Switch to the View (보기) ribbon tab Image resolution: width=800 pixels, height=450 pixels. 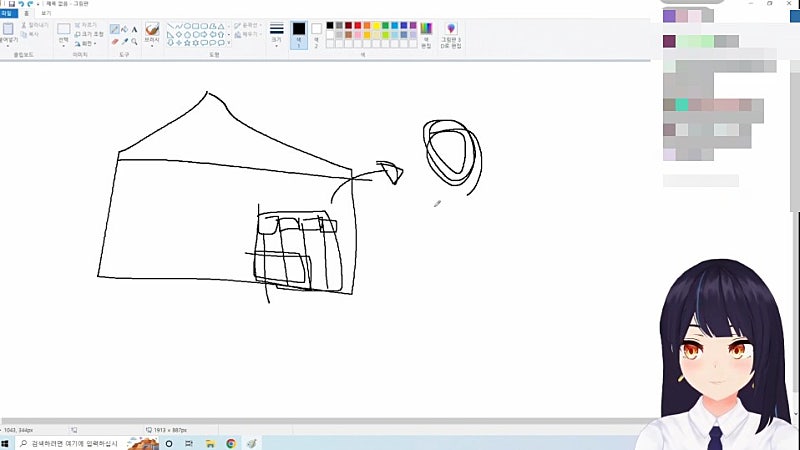click(x=46, y=13)
